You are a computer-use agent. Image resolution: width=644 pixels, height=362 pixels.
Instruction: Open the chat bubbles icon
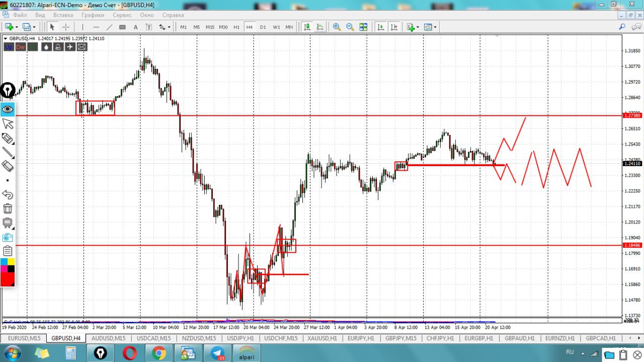pyautogui.click(x=635, y=27)
